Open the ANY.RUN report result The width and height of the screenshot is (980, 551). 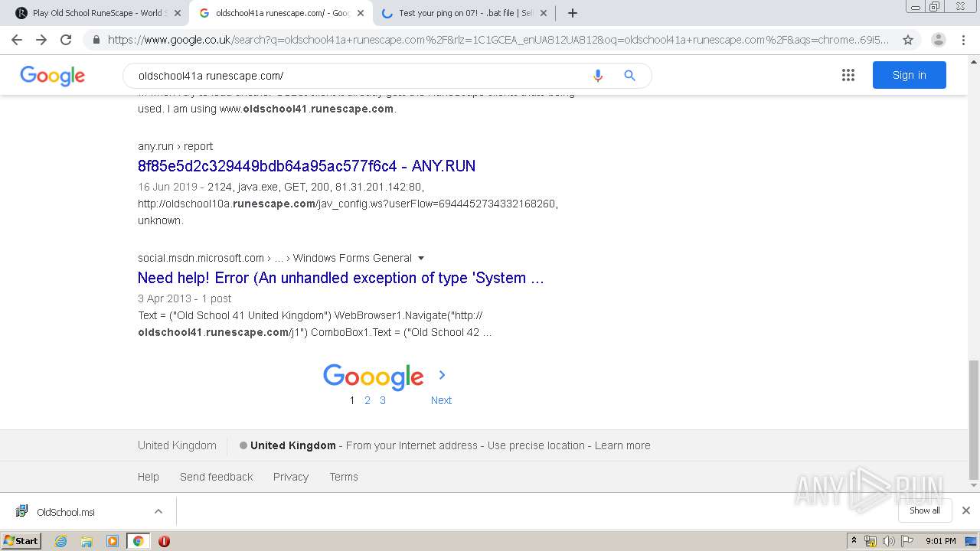coord(306,166)
